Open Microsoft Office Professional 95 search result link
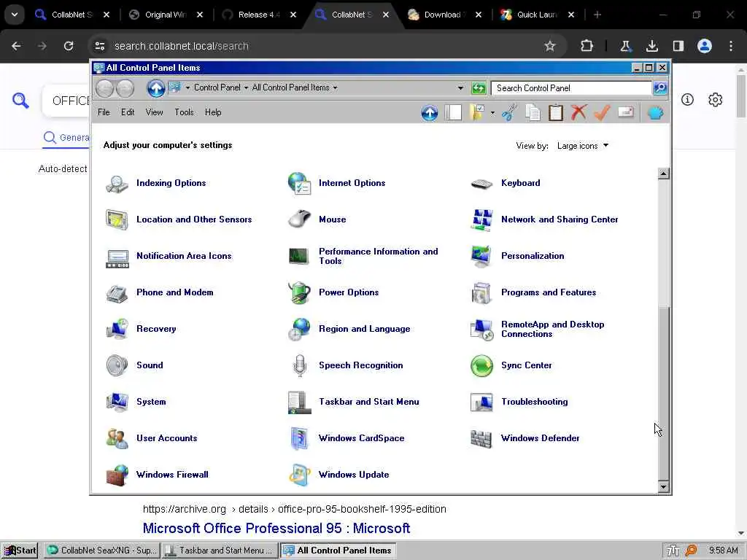This screenshot has height=560, width=747. [x=276, y=528]
